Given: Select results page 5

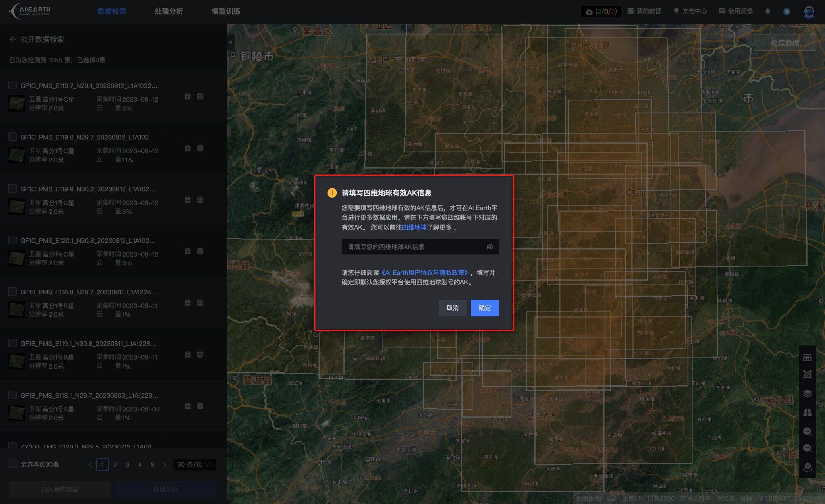Looking at the screenshot, I should (152, 465).
